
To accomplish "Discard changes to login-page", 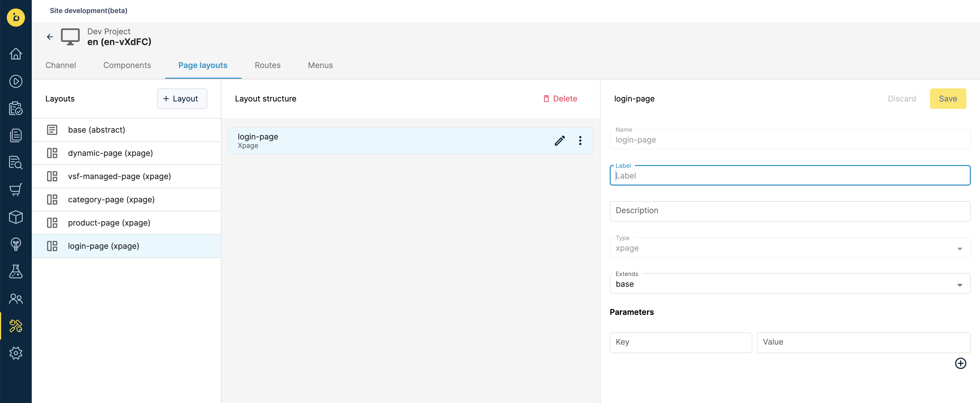I will (x=902, y=99).
